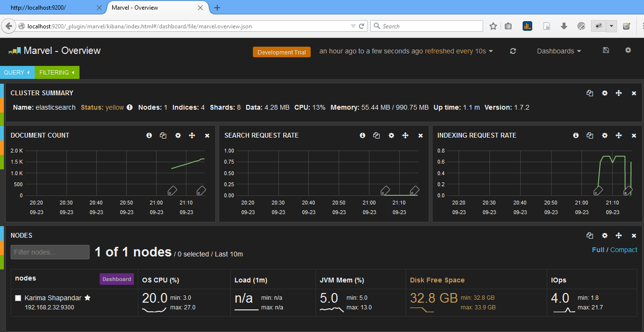Click Indexing Request Rate move icon
The height and width of the screenshot is (332, 644).
619,136
